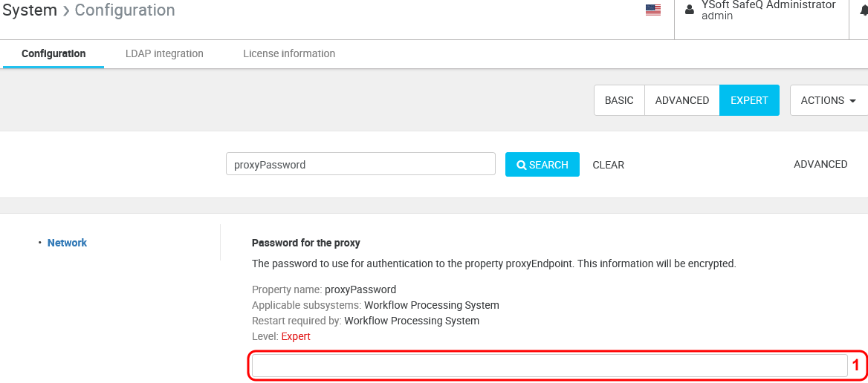The height and width of the screenshot is (383, 868).
Task: Open the ACTIONS dropdown menu
Action: [828, 100]
